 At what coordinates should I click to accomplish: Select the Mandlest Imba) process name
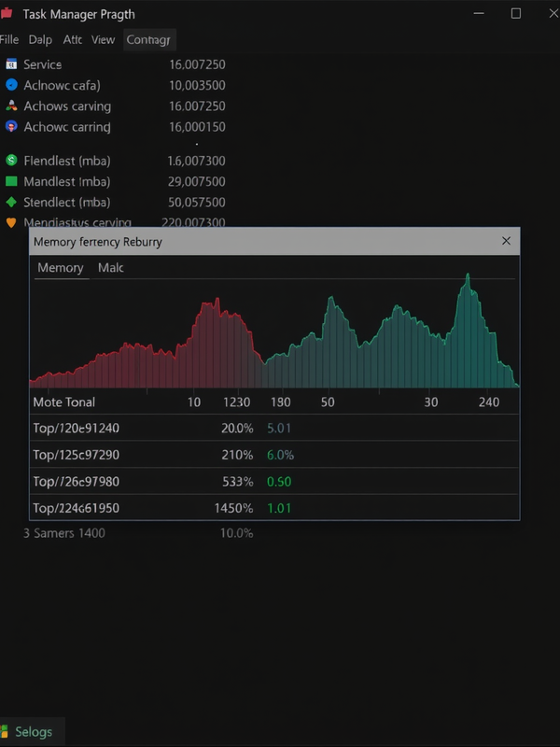point(67,181)
